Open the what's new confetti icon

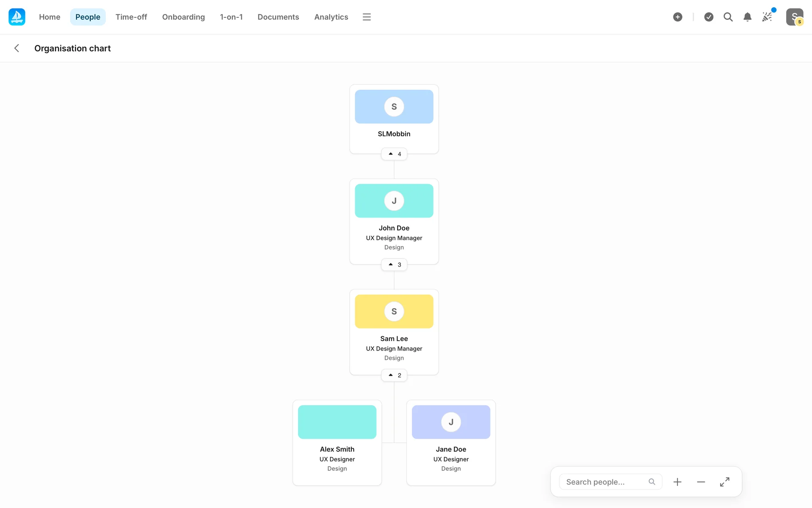coord(767,17)
